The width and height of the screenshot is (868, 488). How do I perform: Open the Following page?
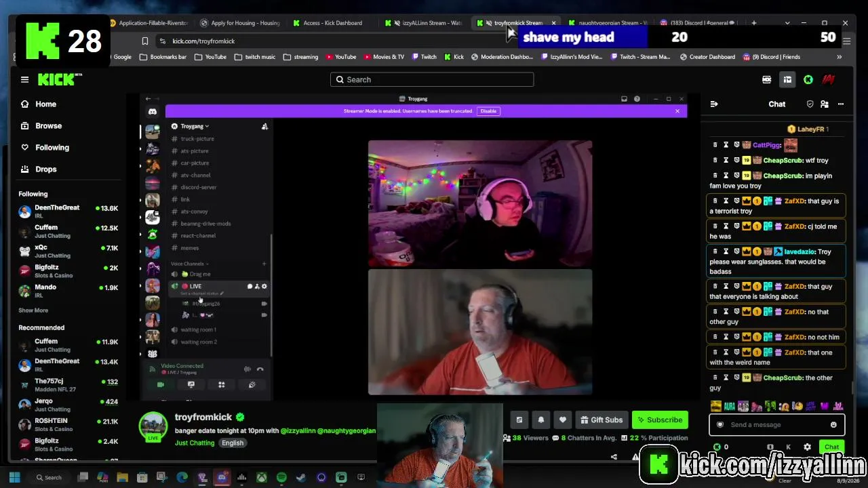pos(45,147)
